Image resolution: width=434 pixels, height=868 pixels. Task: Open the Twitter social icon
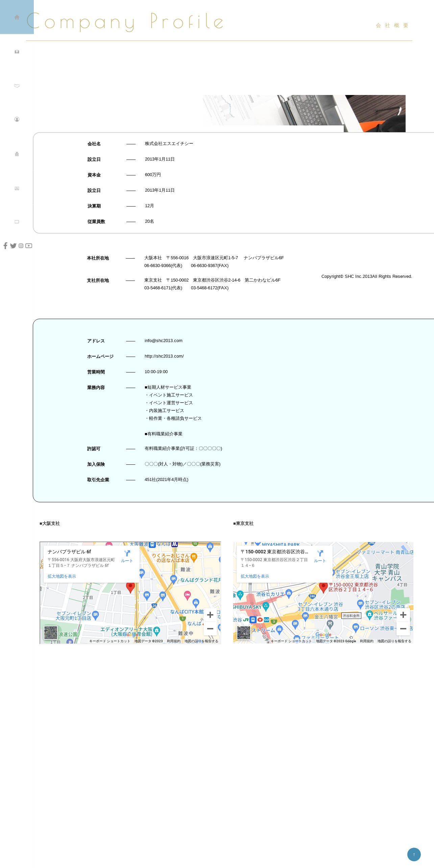tap(13, 246)
